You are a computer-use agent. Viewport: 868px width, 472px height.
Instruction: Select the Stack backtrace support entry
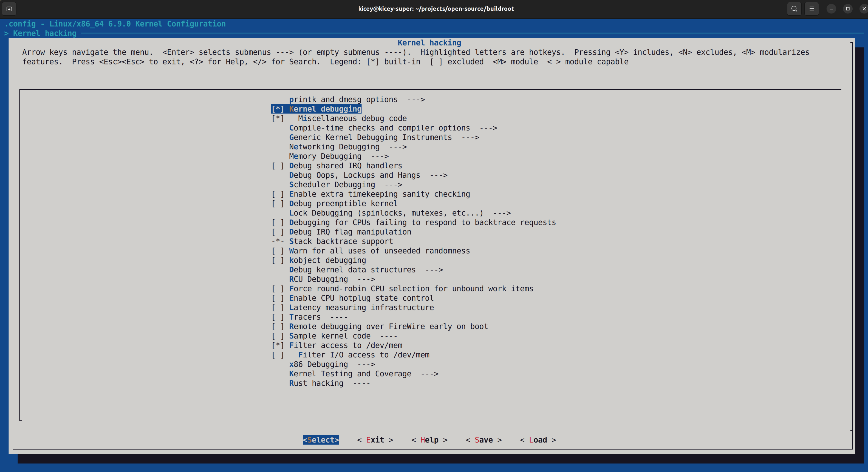341,241
